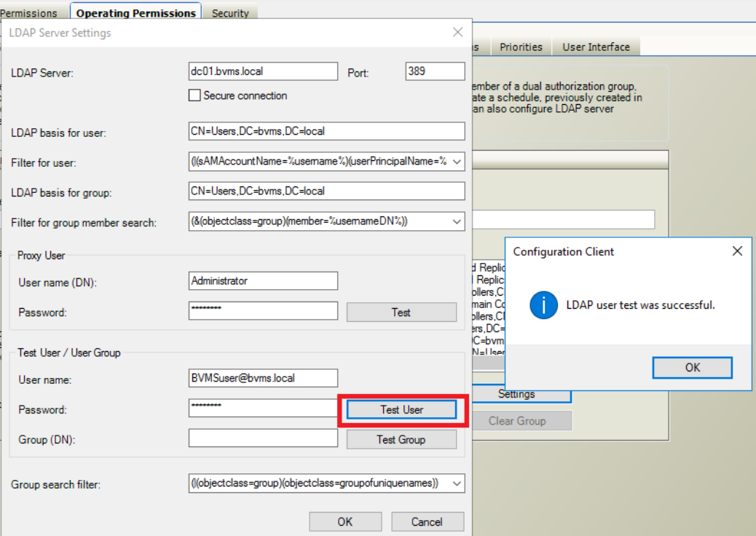Close the LDAP Server Settings dialog

click(x=457, y=33)
